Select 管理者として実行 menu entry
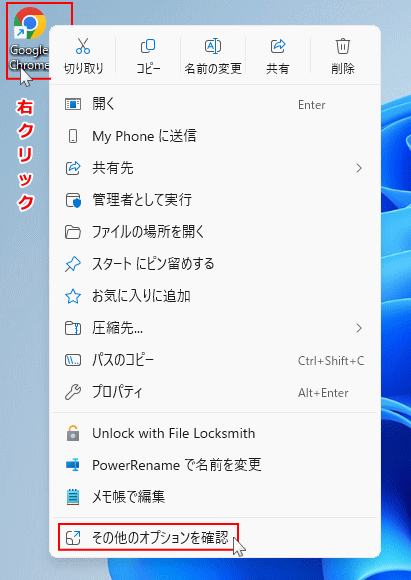The height and width of the screenshot is (580, 411). pos(215,200)
